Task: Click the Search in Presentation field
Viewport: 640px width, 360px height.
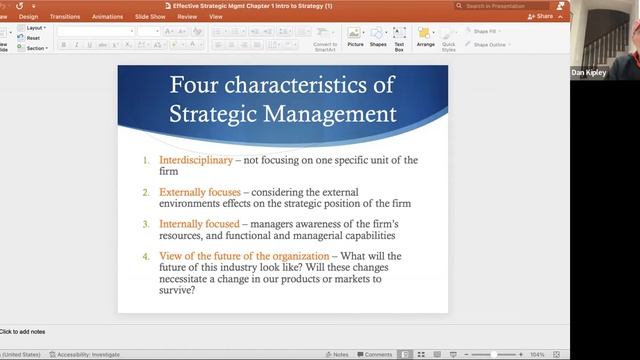Action: pyautogui.click(x=502, y=6)
